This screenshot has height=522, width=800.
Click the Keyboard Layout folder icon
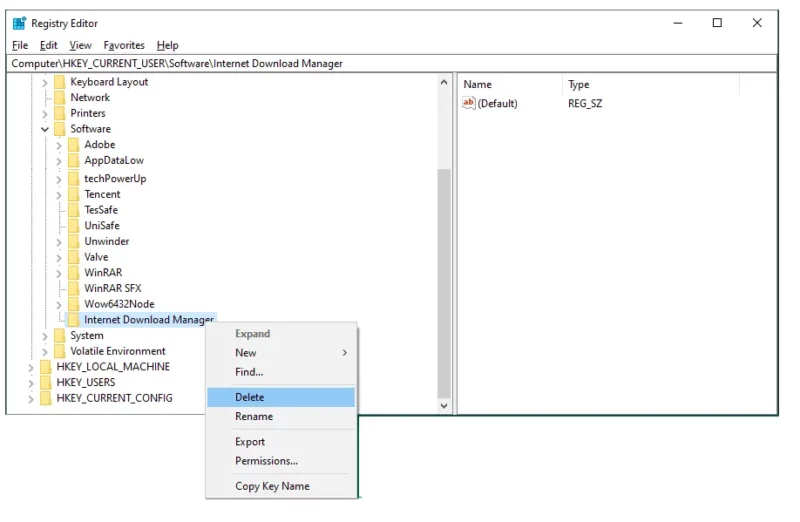click(60, 82)
